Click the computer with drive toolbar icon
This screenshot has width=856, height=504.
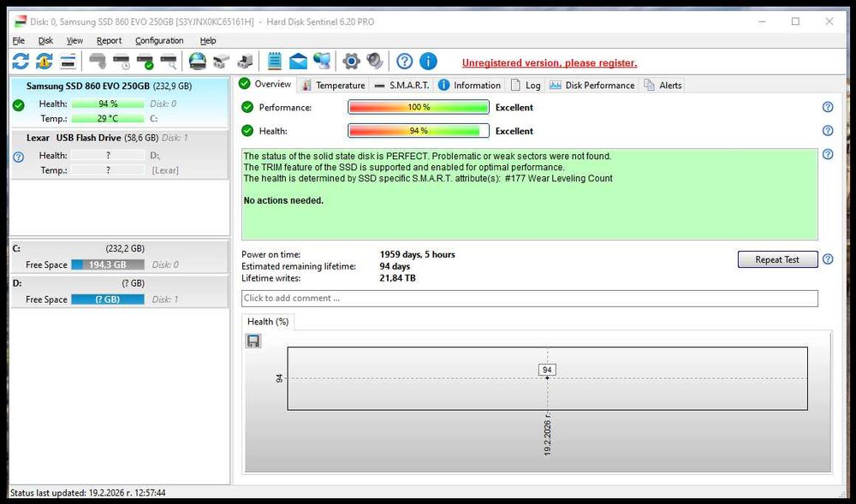(x=245, y=61)
